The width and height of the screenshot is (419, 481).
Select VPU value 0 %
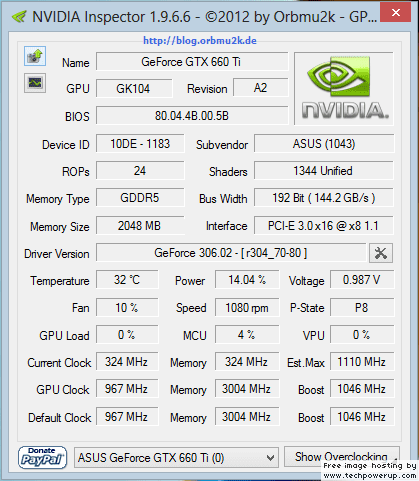pos(362,335)
